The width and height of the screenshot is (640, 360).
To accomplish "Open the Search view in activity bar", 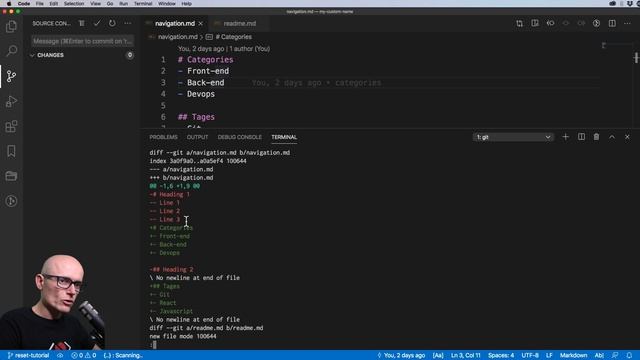I will [x=11, y=51].
